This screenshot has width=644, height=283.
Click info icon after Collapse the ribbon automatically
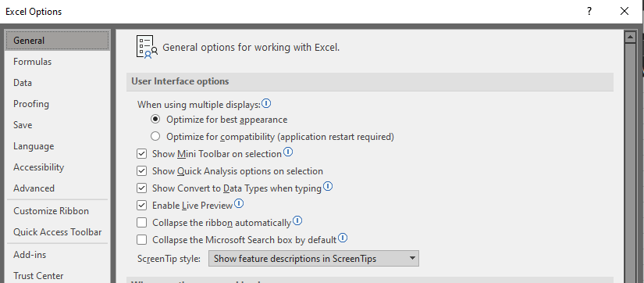point(297,221)
